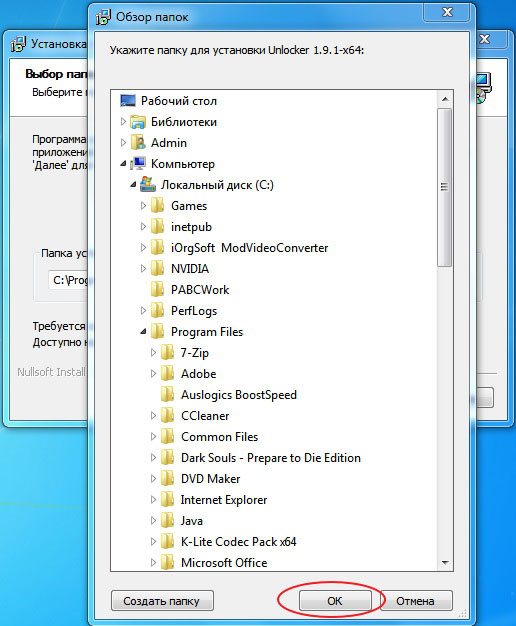
Task: Click the inetpub folder icon
Action: coord(157,227)
